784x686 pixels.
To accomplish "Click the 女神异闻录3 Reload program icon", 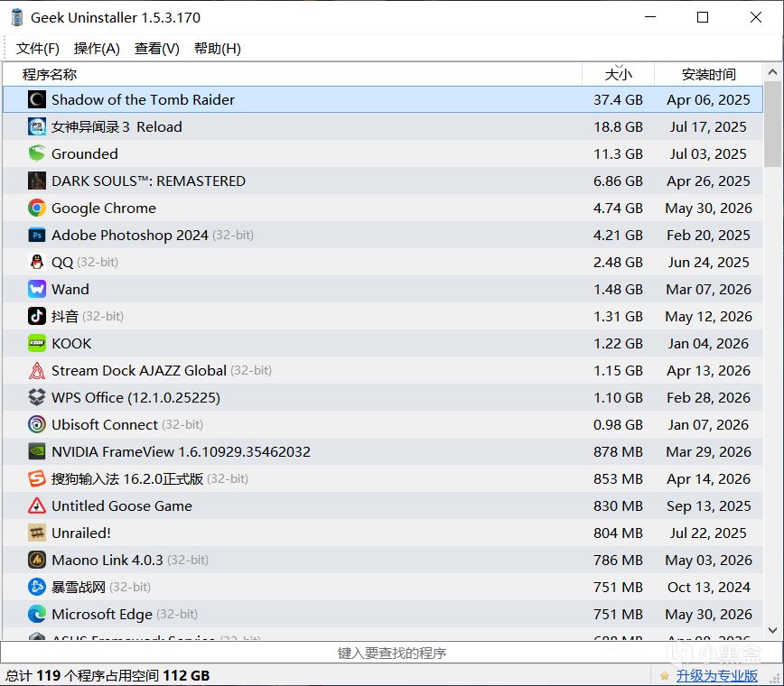I will [36, 126].
